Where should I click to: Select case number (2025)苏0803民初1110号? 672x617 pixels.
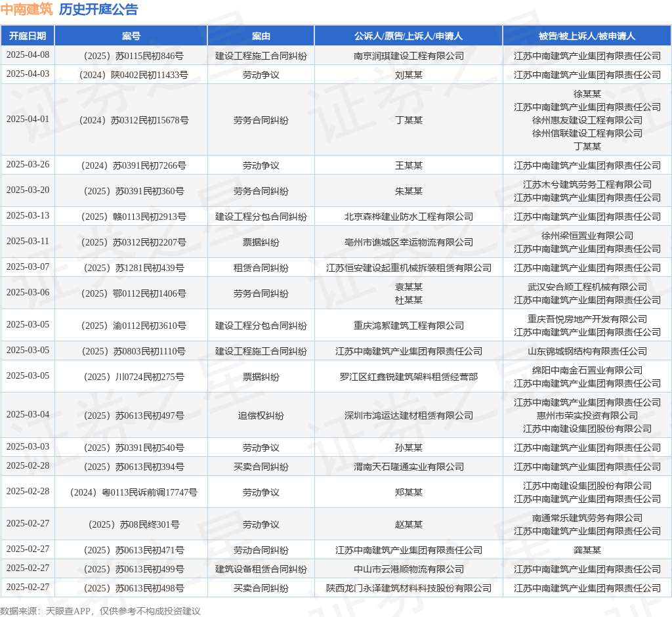click(131, 352)
